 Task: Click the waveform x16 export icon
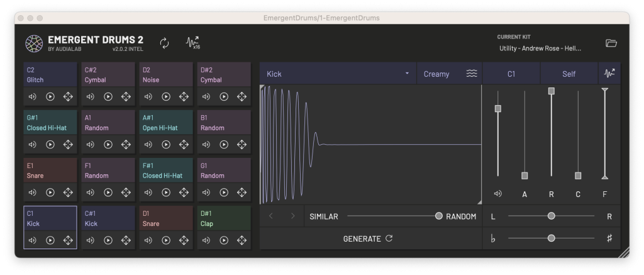click(192, 43)
